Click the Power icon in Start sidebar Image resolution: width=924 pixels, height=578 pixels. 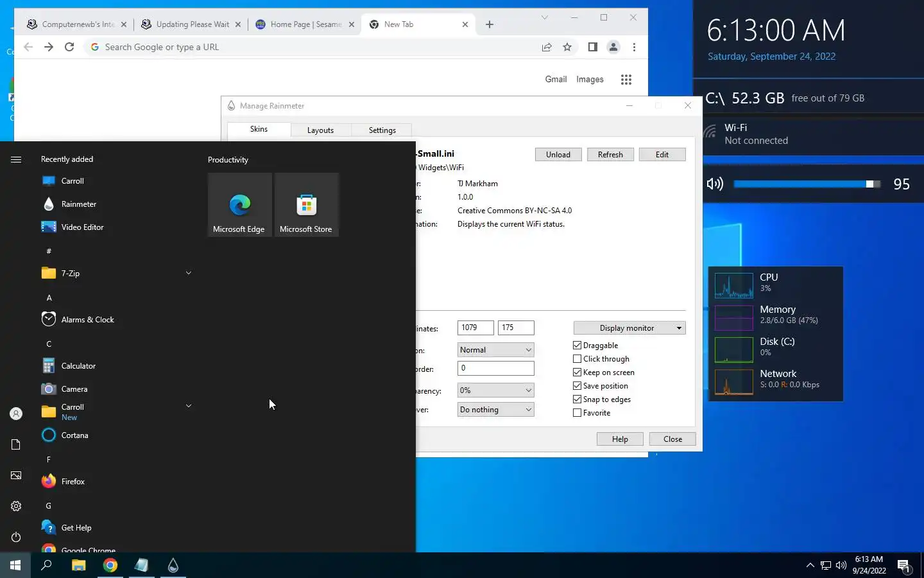16,537
